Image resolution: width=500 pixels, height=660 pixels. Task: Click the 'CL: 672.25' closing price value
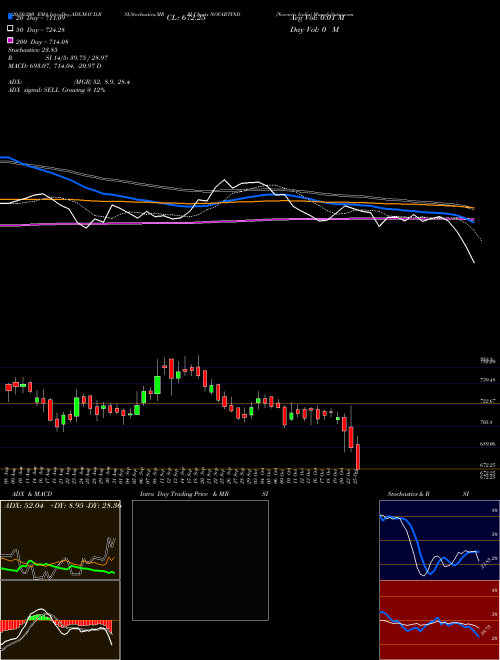pyautogui.click(x=186, y=18)
